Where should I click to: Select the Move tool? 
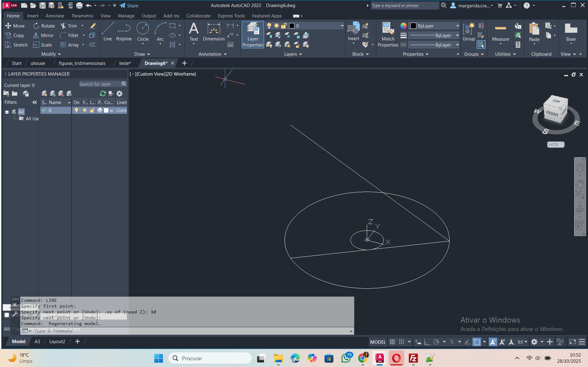pos(15,26)
